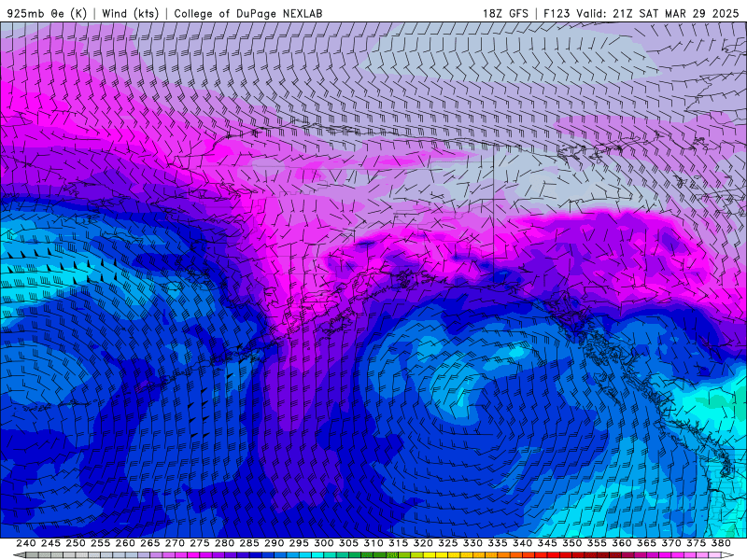Click the 295 legend value
The width and height of the screenshot is (747, 560).
pos(299,543)
